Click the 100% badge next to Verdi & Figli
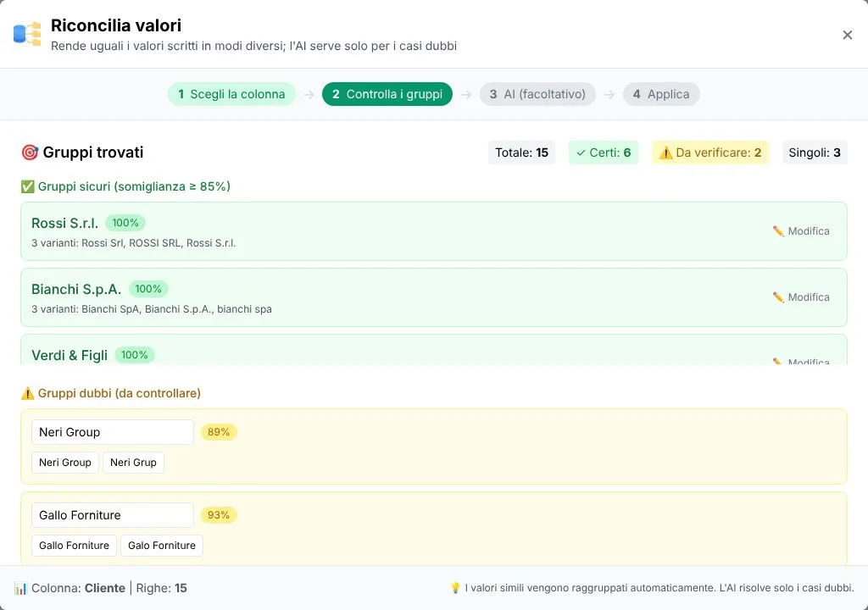 coord(135,355)
